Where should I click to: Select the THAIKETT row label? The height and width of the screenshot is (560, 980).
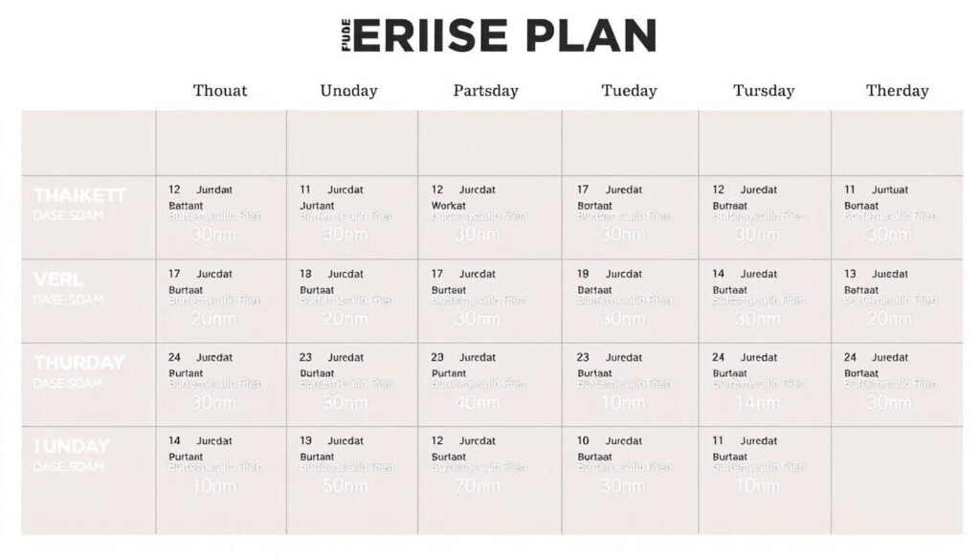80,195
